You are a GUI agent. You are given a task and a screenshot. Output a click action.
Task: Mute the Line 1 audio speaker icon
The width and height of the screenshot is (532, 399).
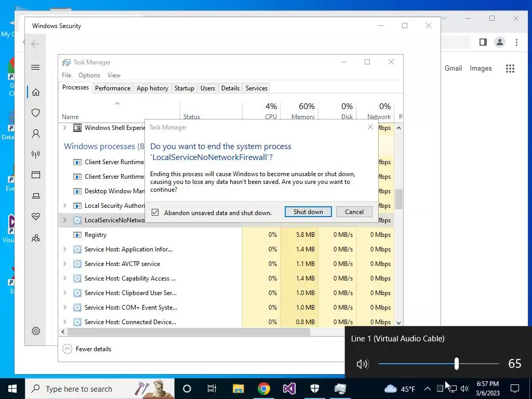362,364
